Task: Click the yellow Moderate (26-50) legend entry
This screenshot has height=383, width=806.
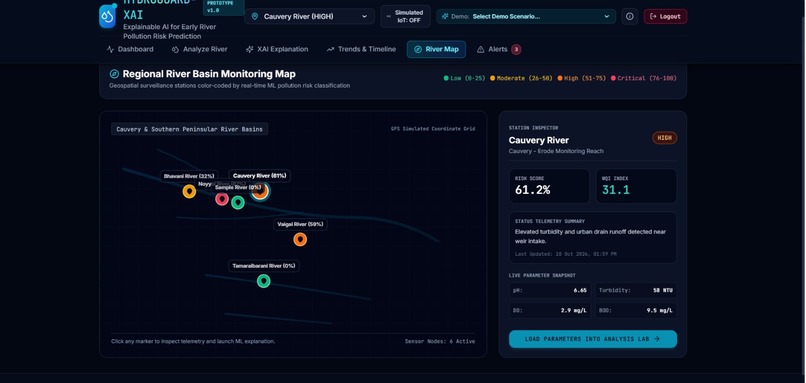Action: pyautogui.click(x=521, y=78)
